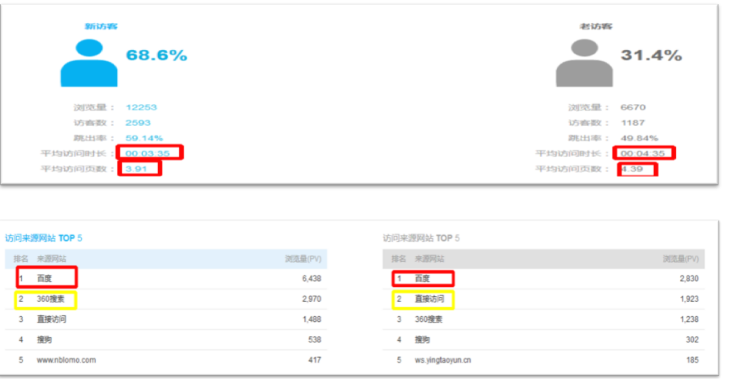Click returning visitor bounce rate 49.84%
Screen dimensions: 730x379
coord(639,138)
